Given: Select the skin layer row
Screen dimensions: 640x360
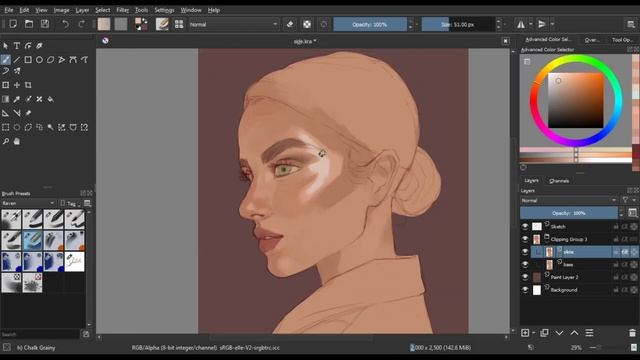Looking at the screenshot, I should click(584, 252).
